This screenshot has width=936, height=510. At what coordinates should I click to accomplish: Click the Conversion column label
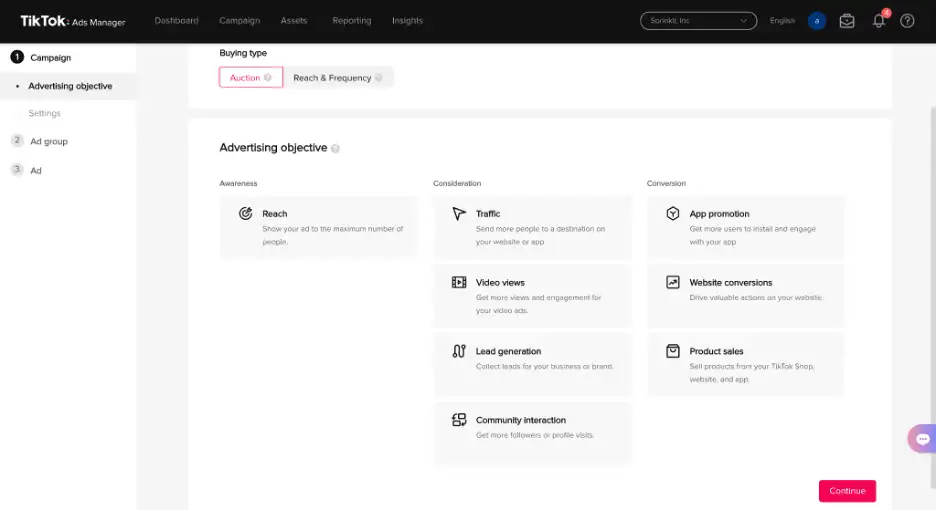pos(666,183)
